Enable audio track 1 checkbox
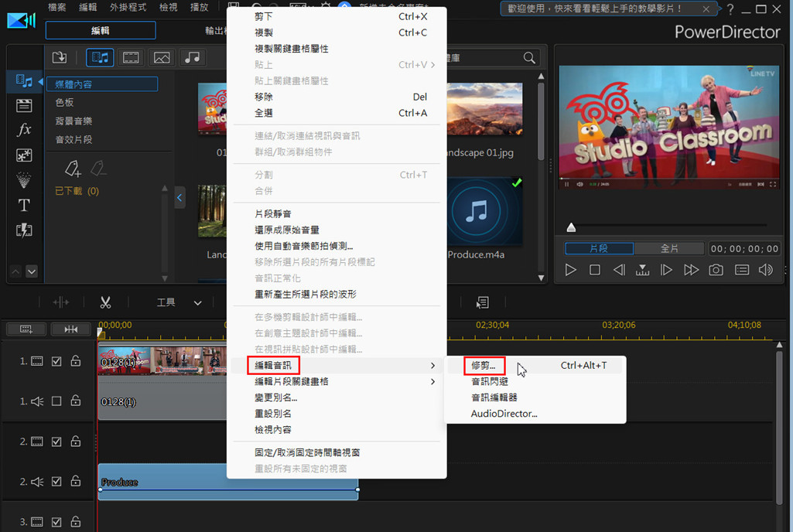Image resolution: width=793 pixels, height=532 pixels. pyautogui.click(x=56, y=401)
